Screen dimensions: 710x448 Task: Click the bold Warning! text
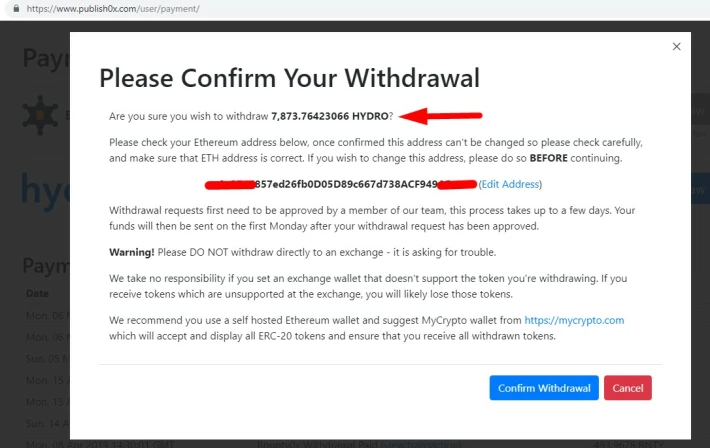132,252
